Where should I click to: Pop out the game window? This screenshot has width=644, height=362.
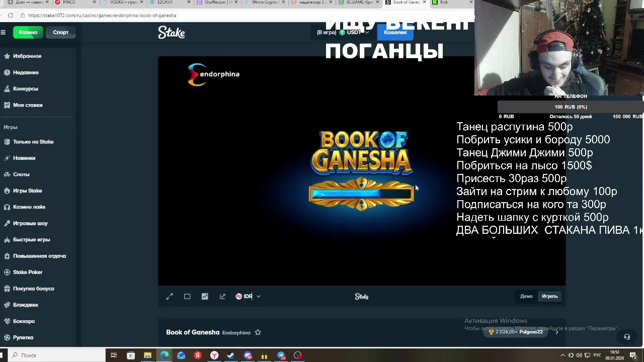click(222, 297)
